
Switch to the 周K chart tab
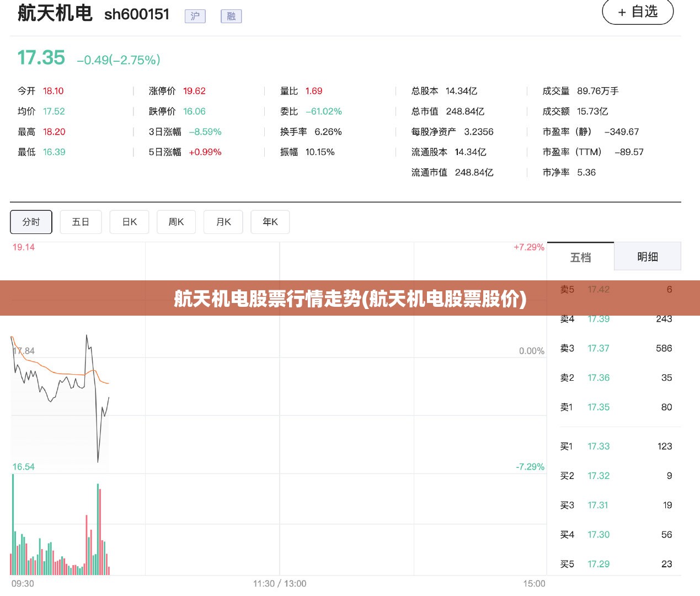pos(176,222)
